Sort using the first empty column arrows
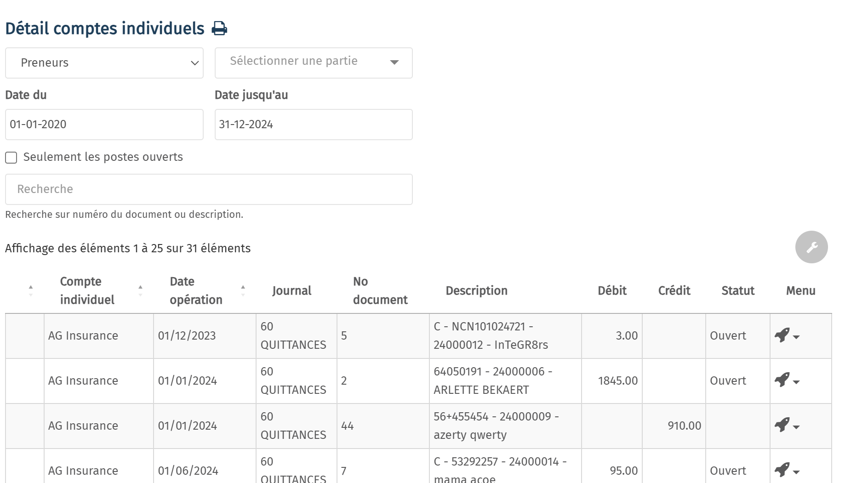This screenshot has width=868, height=483. pyautogui.click(x=31, y=290)
